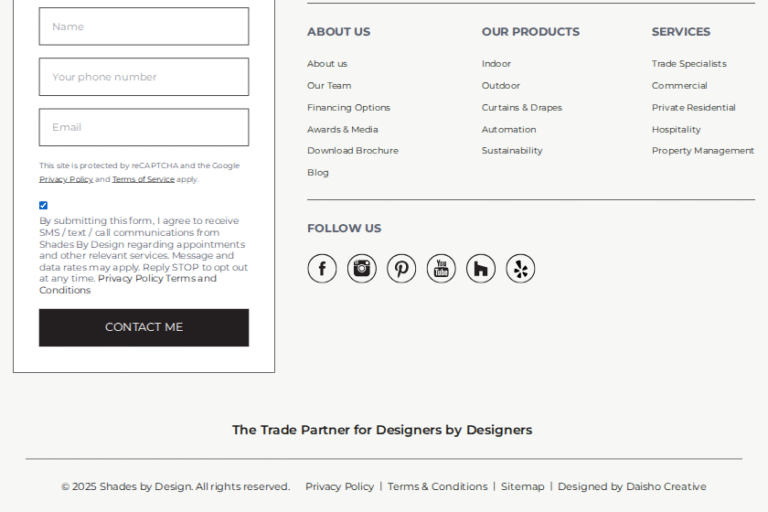Focus the Your phone number field

point(144,77)
